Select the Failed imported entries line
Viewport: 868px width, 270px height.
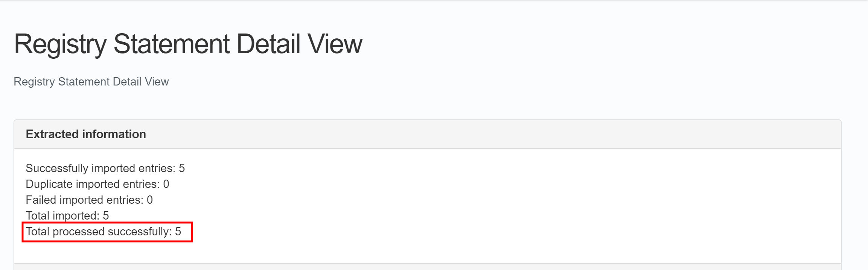(x=84, y=200)
